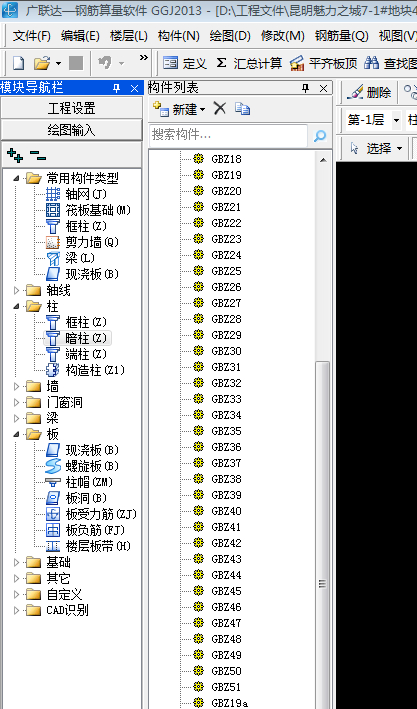Open the 绘图(D) menu
Viewport: 417px width, 709px height.
(x=230, y=36)
